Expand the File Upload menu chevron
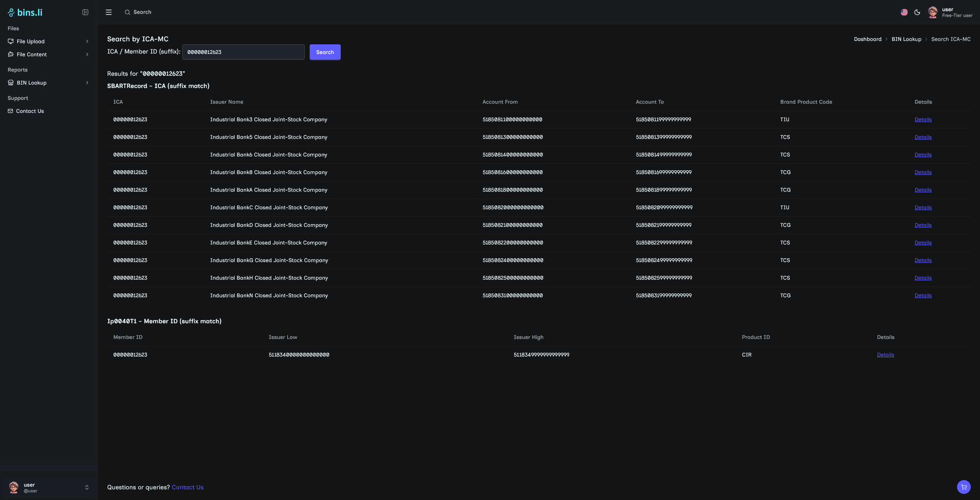The image size is (980, 500). (87, 41)
